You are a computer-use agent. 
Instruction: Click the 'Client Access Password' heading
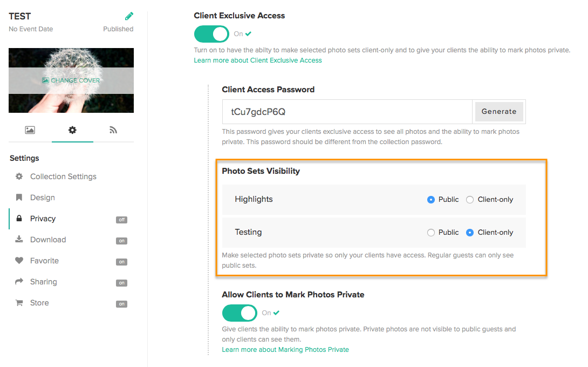coord(268,90)
